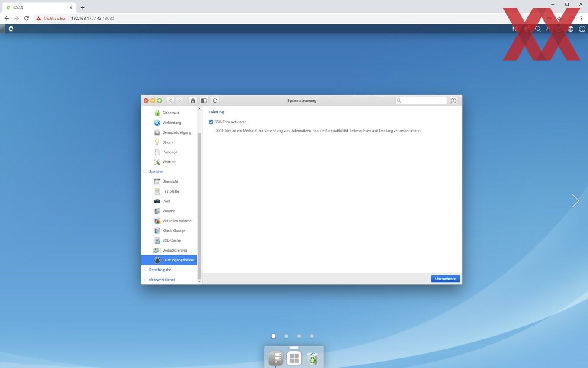Screen dimensions: 588x368
Task: Go forward with the right arrow
Action: coord(180,100)
